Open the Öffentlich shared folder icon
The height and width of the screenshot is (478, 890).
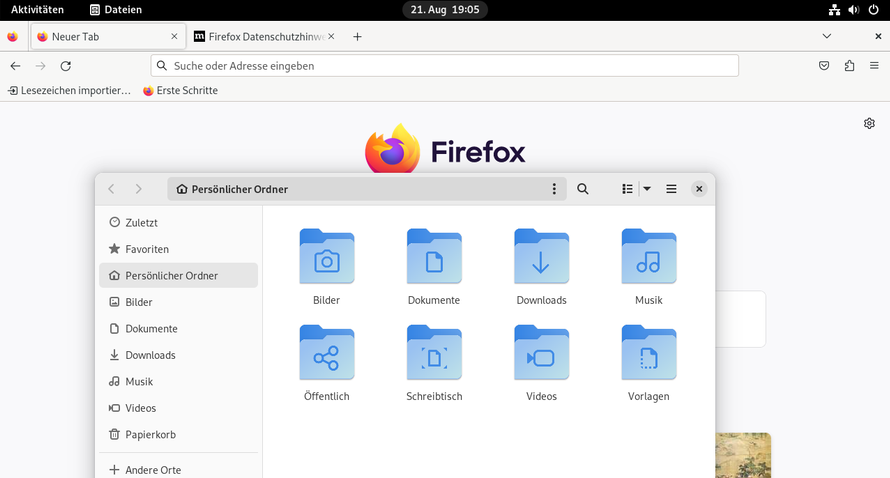(x=326, y=353)
